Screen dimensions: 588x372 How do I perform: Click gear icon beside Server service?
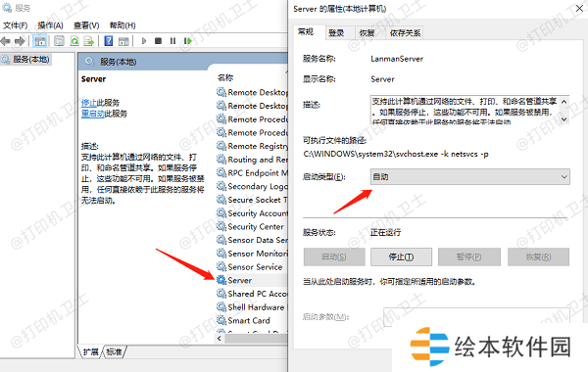pos(221,280)
